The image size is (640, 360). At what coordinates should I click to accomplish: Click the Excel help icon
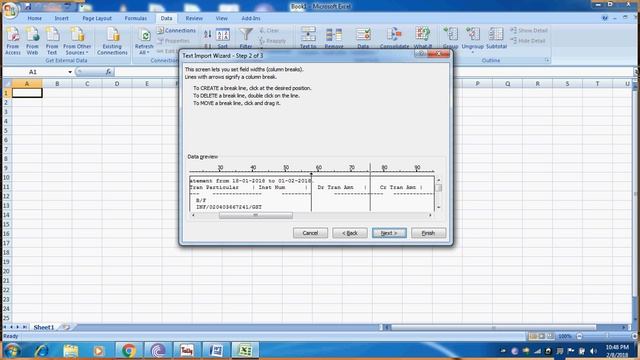[605, 18]
